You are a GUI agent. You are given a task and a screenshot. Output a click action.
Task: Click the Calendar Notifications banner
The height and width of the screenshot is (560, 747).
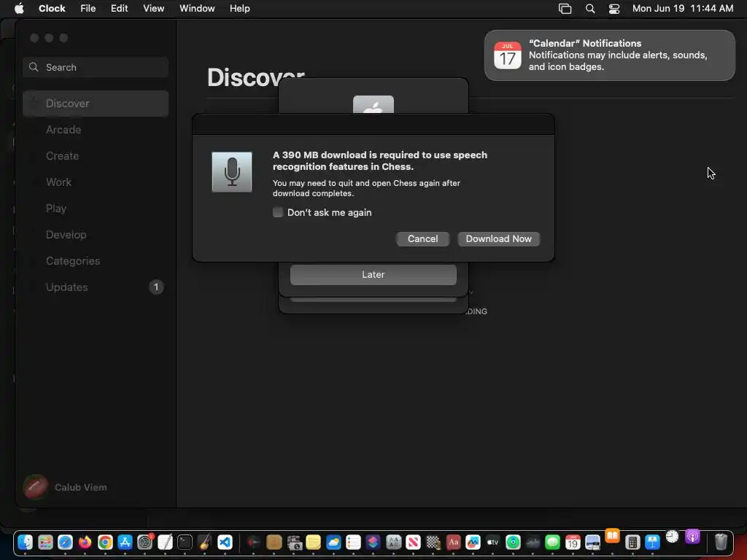click(x=609, y=55)
